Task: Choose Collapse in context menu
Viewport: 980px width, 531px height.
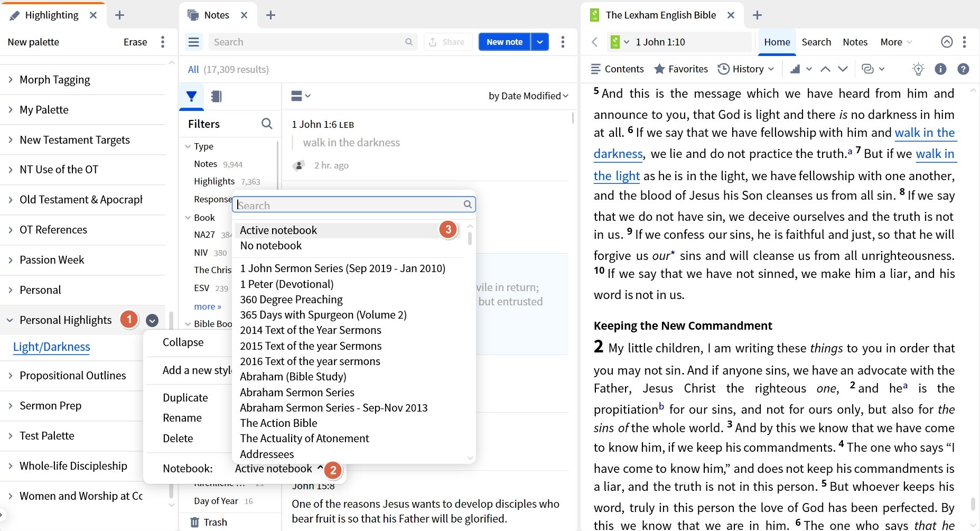Action: pos(183,342)
